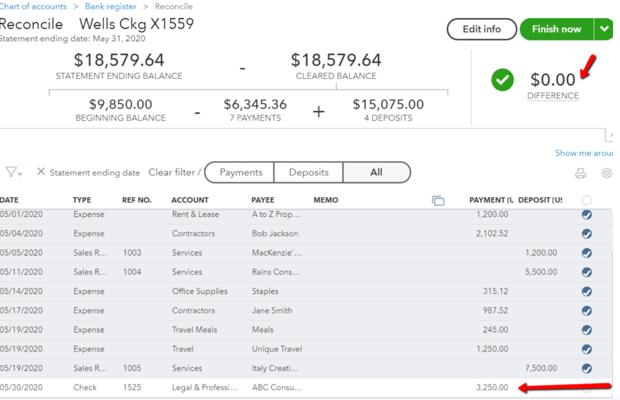Screen dimensions: 620x400
Task: Click the 05/14/2020 date cell
Action: [21, 291]
